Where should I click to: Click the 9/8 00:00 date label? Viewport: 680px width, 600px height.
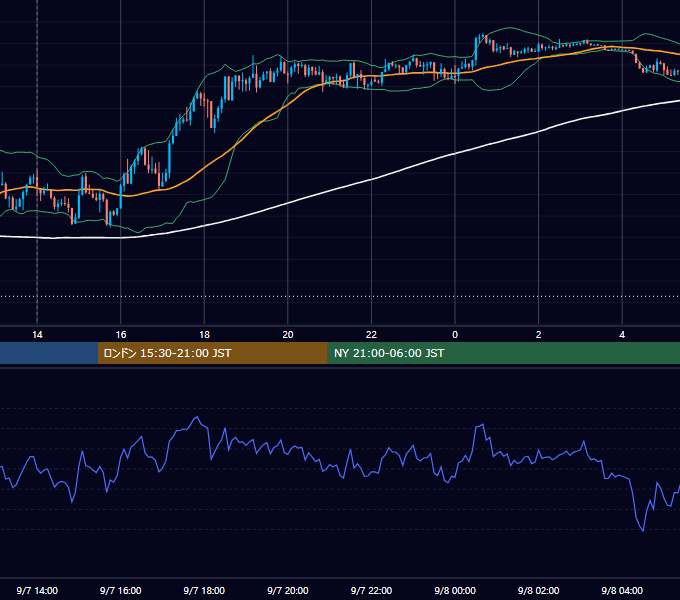pyautogui.click(x=455, y=590)
